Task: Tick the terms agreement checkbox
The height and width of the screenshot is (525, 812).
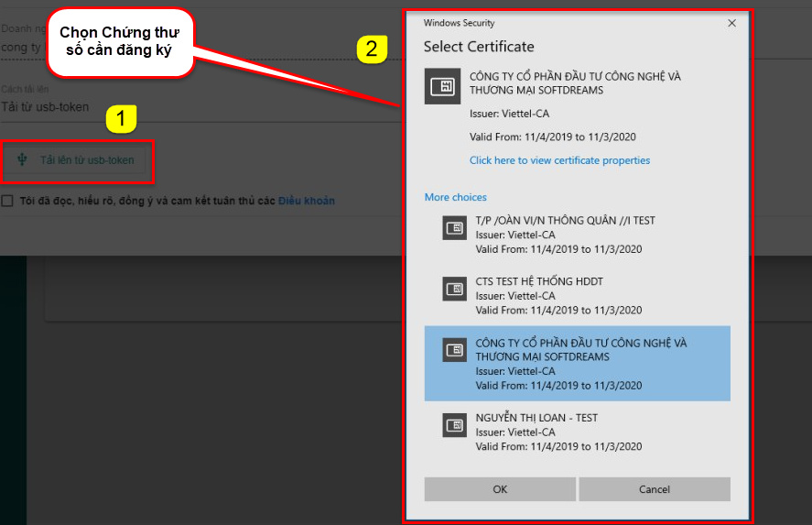Action: click(x=7, y=201)
